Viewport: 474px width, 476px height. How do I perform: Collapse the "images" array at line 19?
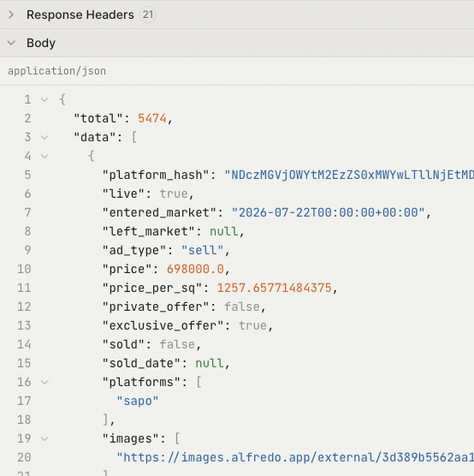[44, 438]
